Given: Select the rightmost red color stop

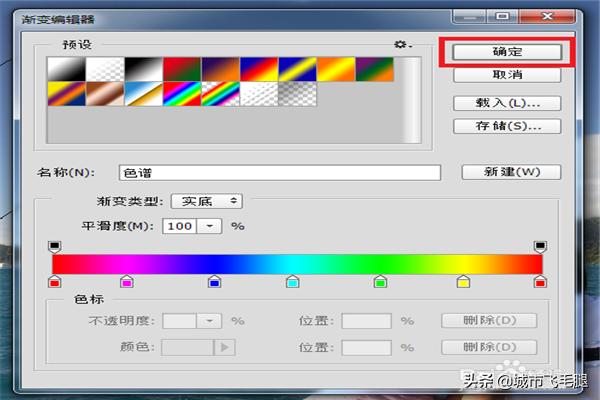Looking at the screenshot, I should coord(540,281).
